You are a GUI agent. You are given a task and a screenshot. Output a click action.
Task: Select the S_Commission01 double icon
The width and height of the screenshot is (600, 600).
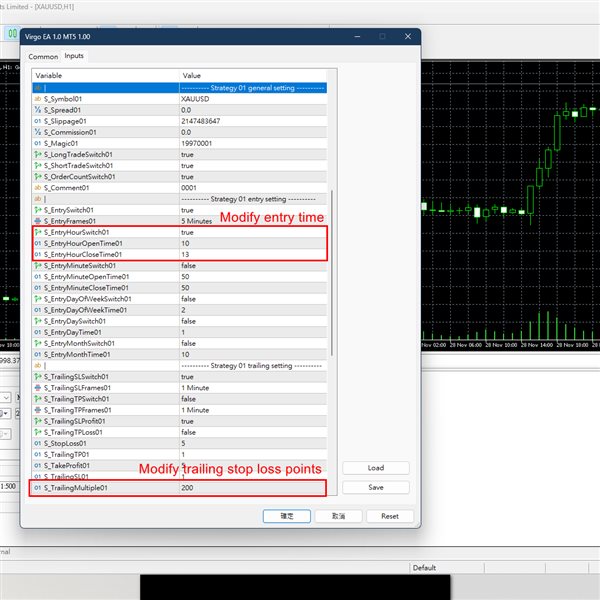38,132
